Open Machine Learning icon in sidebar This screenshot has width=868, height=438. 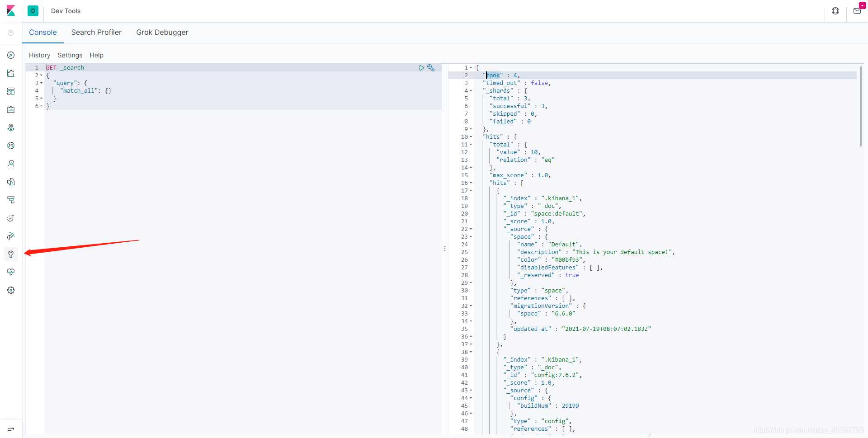coord(11,146)
